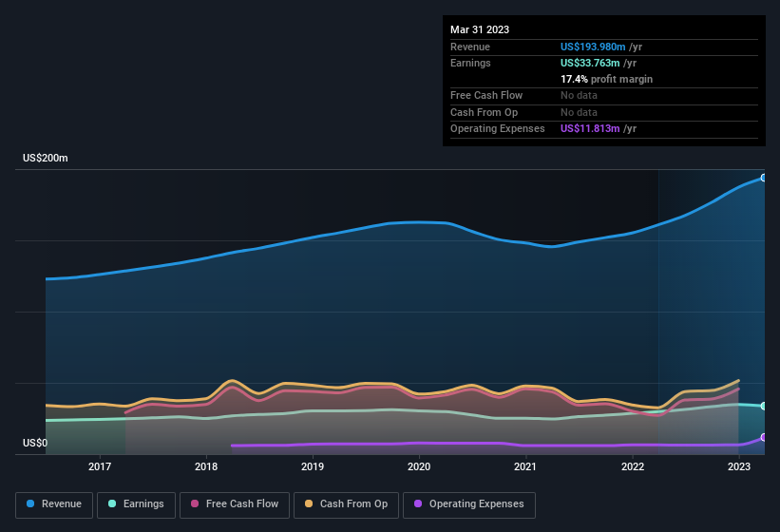Click the Free Cash Flow tooltip row label
This screenshot has width=780, height=532.
[x=486, y=95]
